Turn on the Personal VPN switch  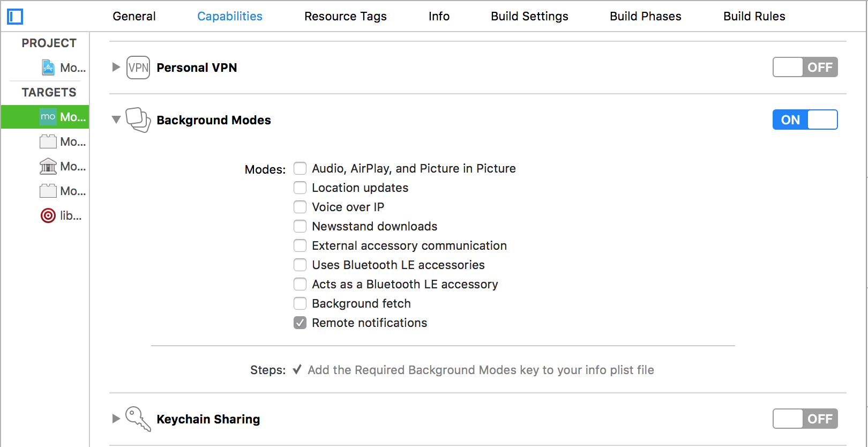(x=805, y=68)
